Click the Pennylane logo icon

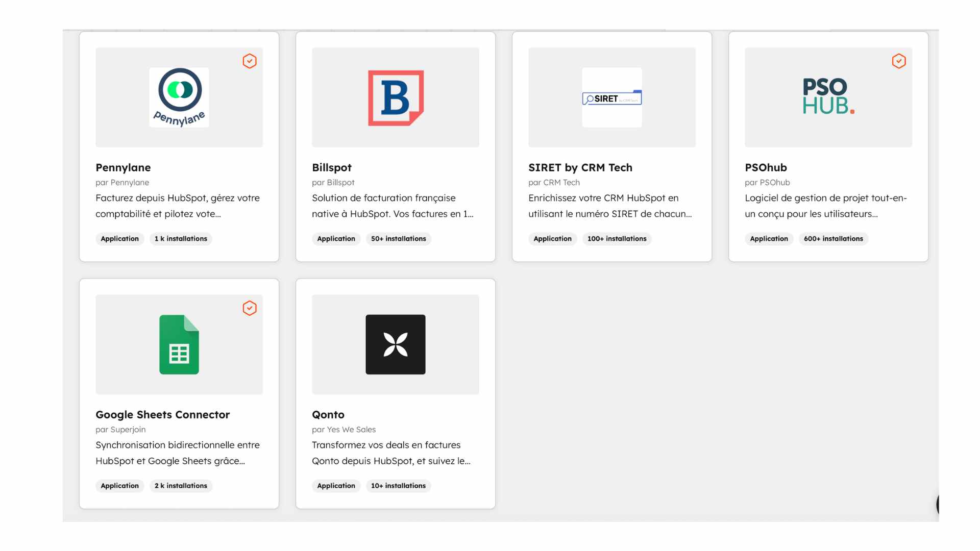click(x=179, y=97)
